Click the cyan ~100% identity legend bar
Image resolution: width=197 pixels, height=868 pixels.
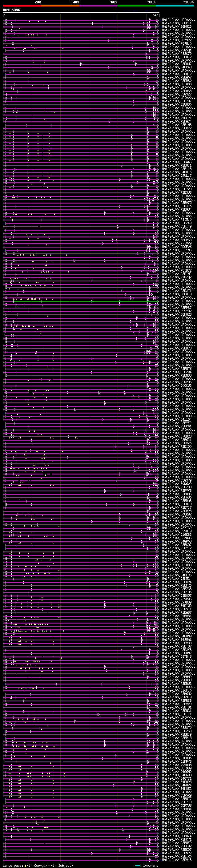pyautogui.click(x=175, y=6)
